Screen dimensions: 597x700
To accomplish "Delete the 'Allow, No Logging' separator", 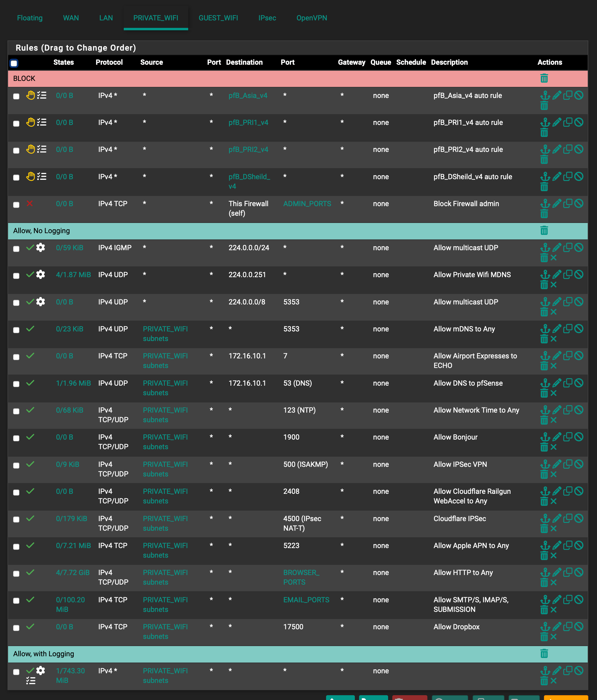I will 544,231.
